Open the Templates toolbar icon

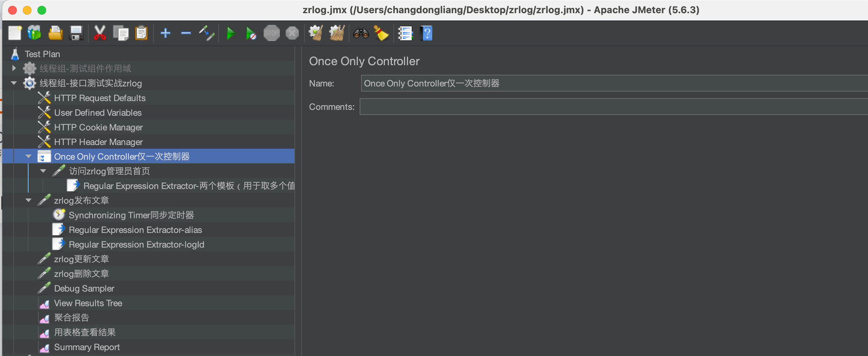point(34,33)
